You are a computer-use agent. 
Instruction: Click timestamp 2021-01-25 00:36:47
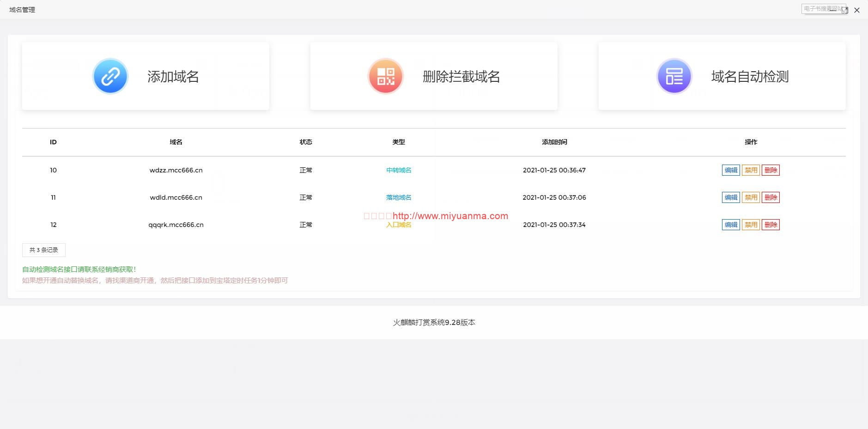click(554, 170)
